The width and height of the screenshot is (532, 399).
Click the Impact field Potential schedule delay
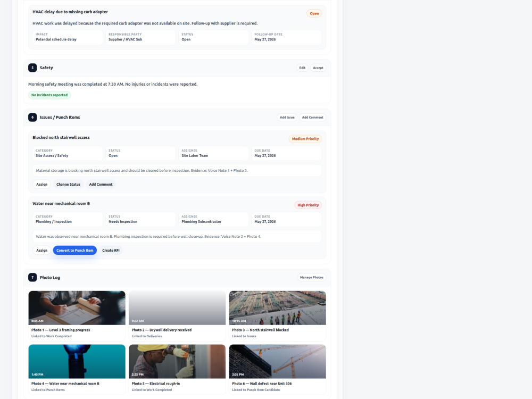coord(68,37)
